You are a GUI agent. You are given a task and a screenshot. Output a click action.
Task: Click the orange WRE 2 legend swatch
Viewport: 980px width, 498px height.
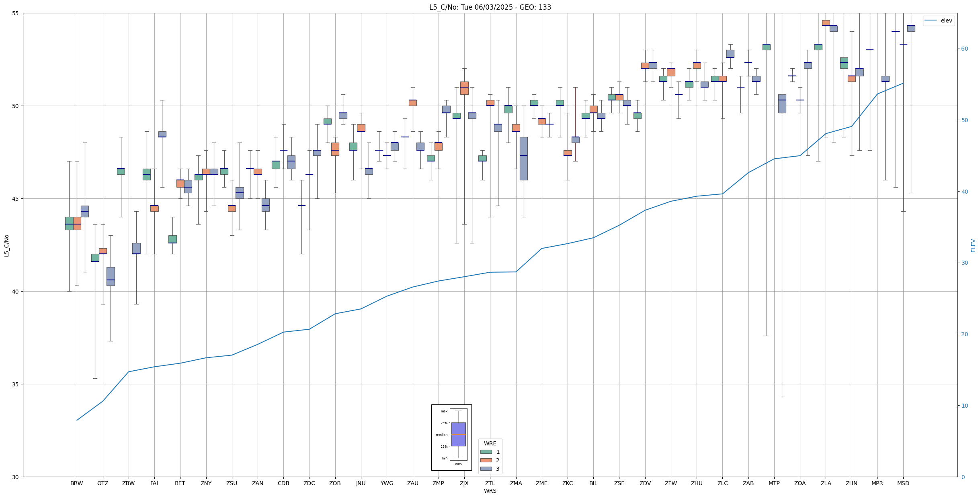click(486, 460)
